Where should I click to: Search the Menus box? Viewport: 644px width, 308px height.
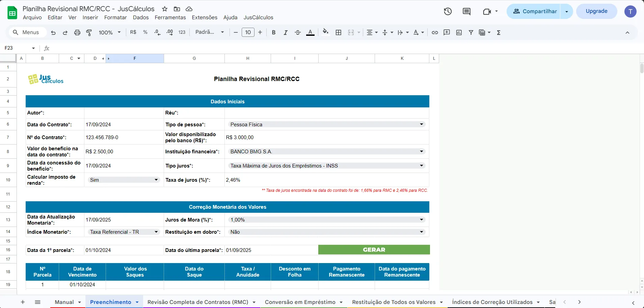click(x=28, y=32)
